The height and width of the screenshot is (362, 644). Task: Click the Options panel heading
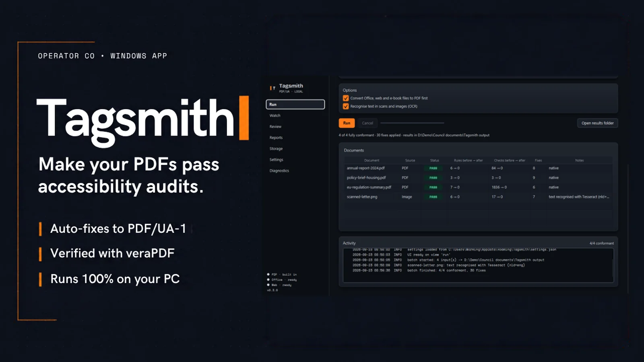(349, 90)
